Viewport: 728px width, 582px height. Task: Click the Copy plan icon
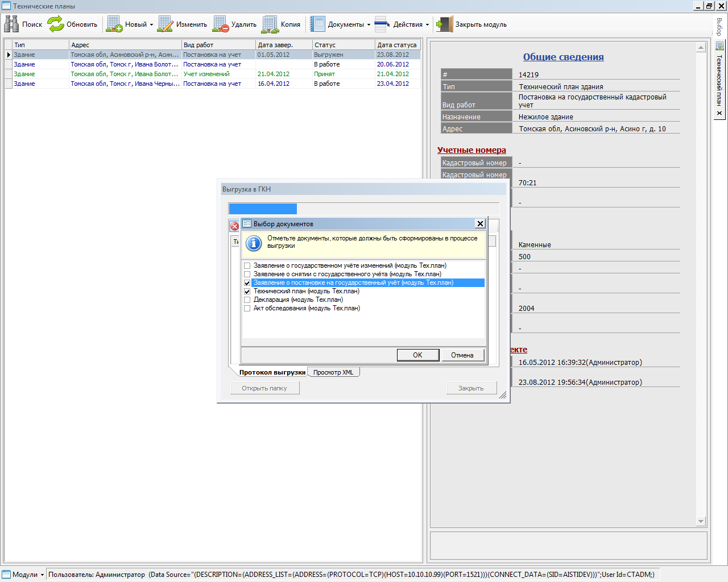pos(270,24)
